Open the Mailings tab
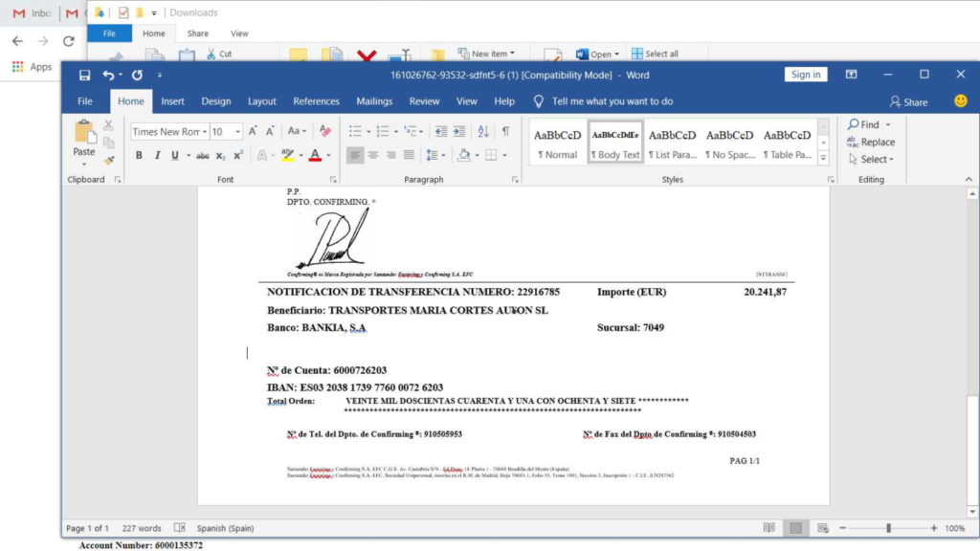 (x=374, y=101)
